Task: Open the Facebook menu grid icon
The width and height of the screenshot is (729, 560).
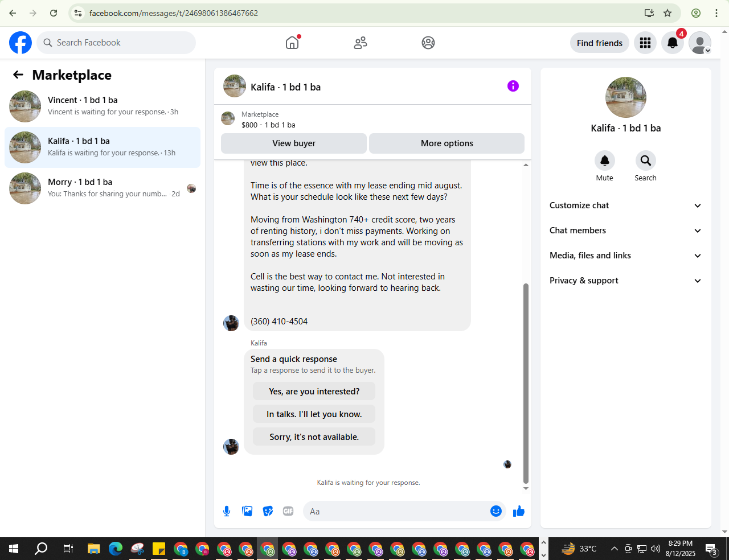Action: (645, 43)
